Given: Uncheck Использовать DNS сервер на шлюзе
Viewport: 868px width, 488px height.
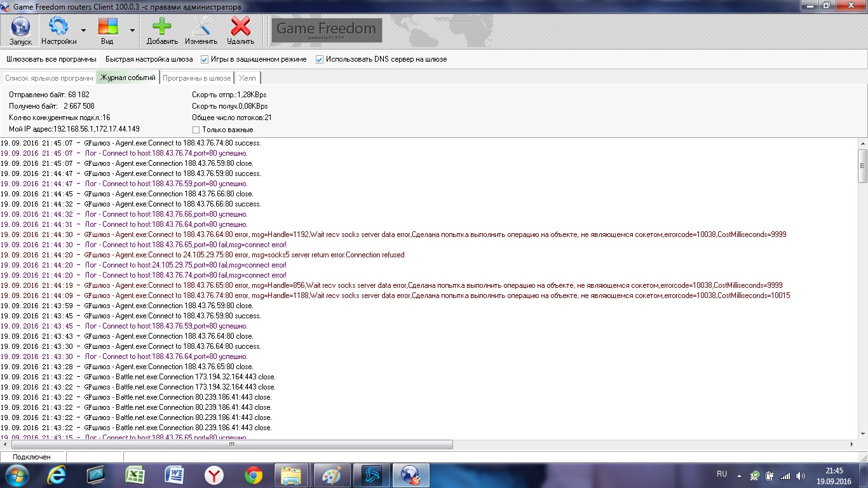Looking at the screenshot, I should click(x=320, y=59).
